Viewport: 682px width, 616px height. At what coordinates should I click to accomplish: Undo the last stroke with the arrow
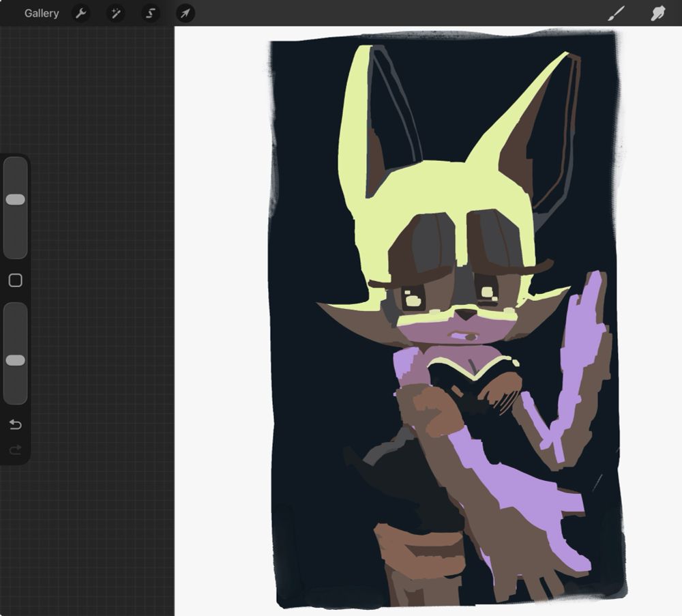[x=15, y=424]
